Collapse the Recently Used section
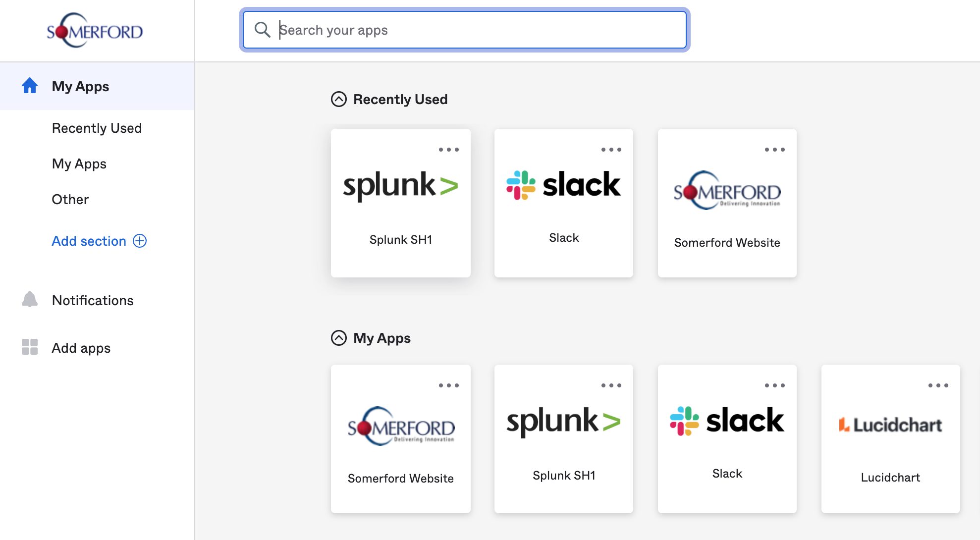The image size is (980, 540). [338, 99]
